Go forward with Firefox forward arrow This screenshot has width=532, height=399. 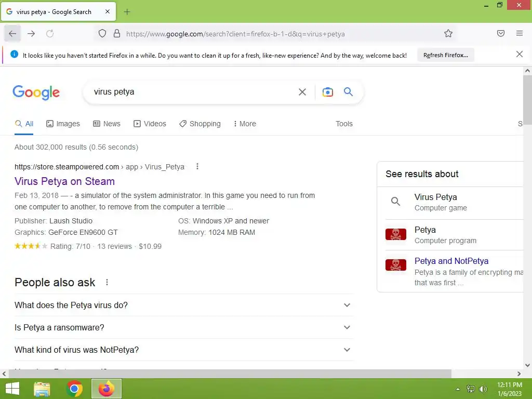[x=31, y=34]
